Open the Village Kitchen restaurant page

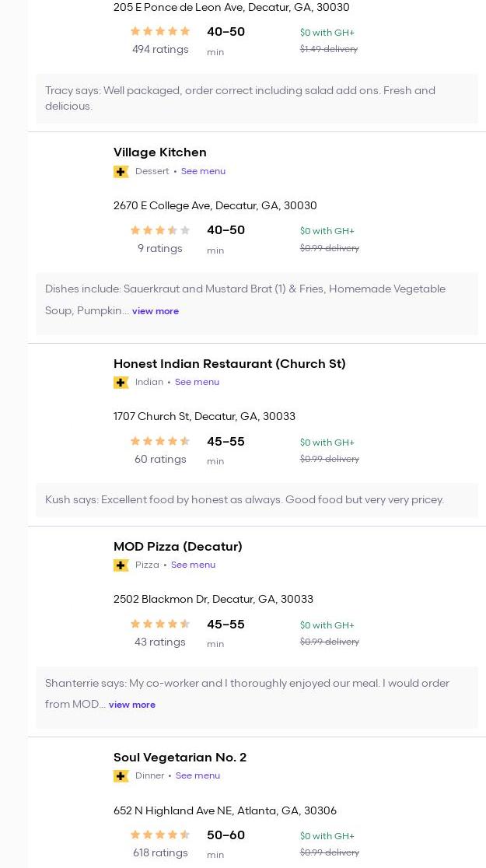160,152
